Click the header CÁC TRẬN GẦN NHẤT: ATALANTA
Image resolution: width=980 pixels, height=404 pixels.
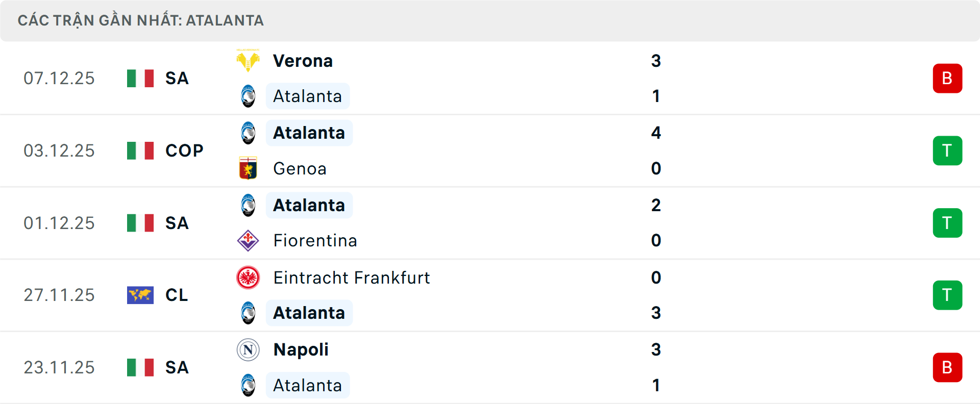tap(141, 20)
